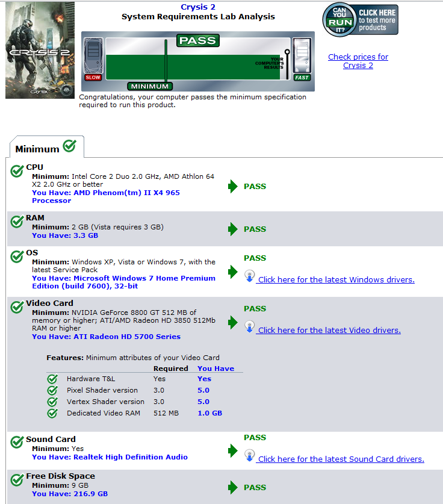The image size is (443, 504).
Task: Click the green arrow in Sound Card row
Action: [x=232, y=450]
